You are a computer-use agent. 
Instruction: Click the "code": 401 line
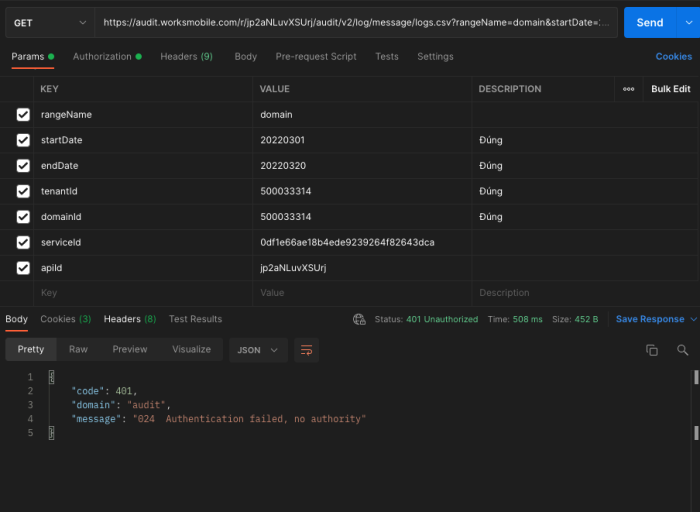pos(104,391)
